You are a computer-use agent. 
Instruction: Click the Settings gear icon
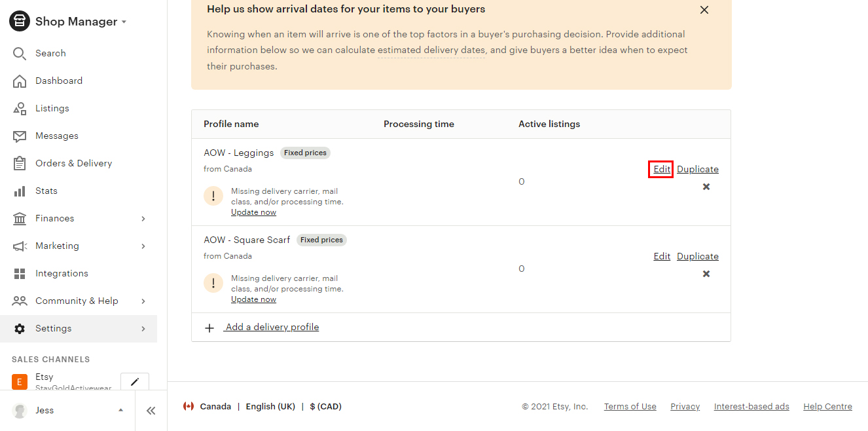[20, 328]
